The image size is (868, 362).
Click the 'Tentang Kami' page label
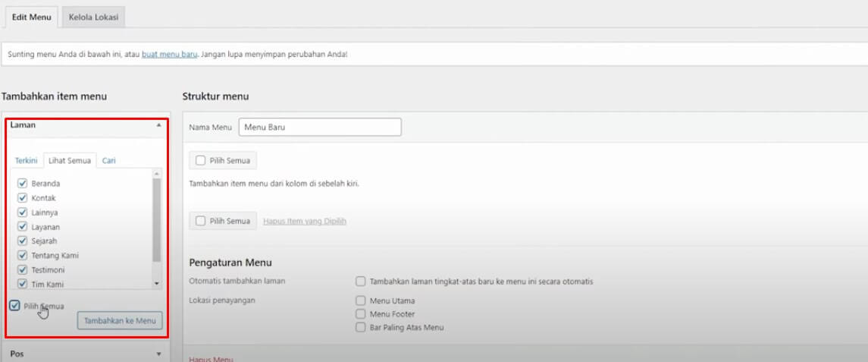point(55,256)
